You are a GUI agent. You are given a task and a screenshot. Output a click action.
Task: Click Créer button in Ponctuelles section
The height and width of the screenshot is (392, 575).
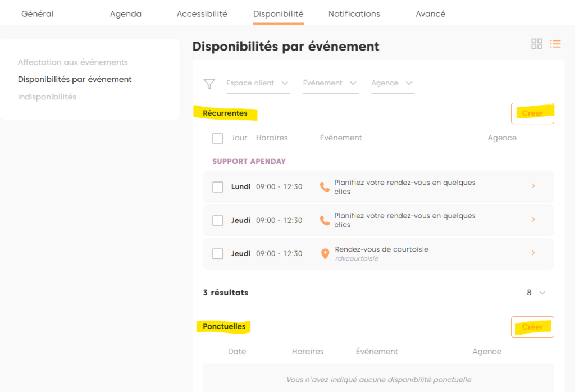pos(532,327)
